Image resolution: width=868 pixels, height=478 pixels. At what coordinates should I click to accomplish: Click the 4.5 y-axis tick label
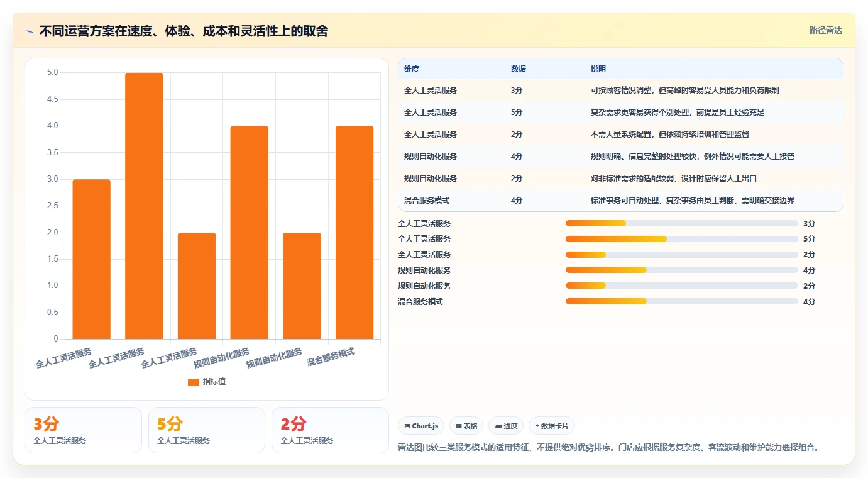(x=53, y=99)
